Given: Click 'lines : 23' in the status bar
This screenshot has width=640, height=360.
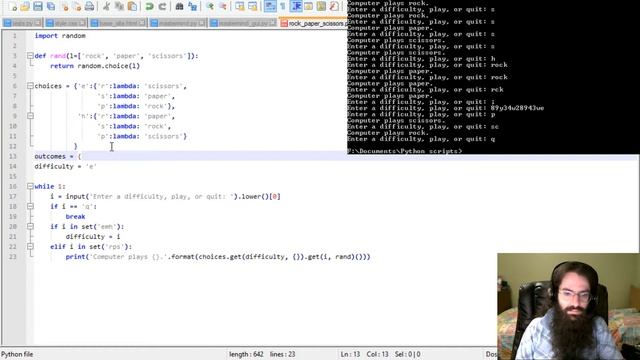Looking at the screenshot, I should coord(282,354).
